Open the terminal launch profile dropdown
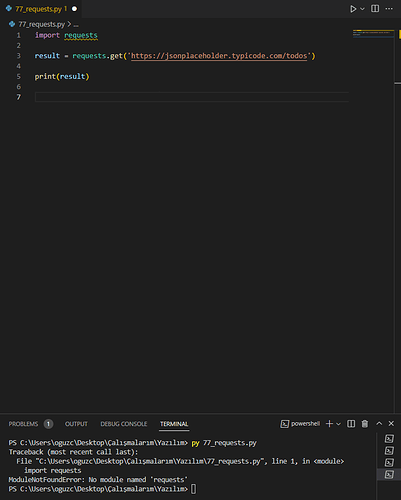 pos(338,424)
